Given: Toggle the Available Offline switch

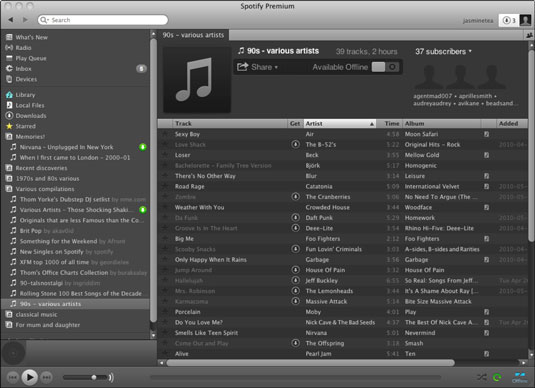Looking at the screenshot, I should (385, 67).
